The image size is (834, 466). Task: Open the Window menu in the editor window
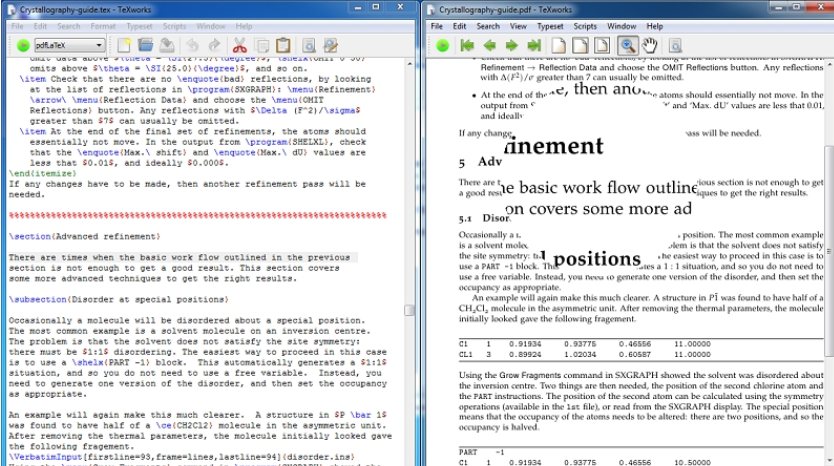coord(211,26)
